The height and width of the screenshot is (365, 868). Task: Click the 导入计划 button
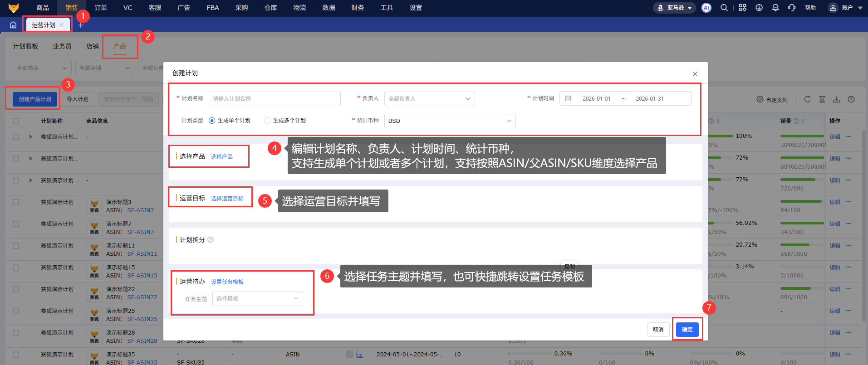click(78, 99)
